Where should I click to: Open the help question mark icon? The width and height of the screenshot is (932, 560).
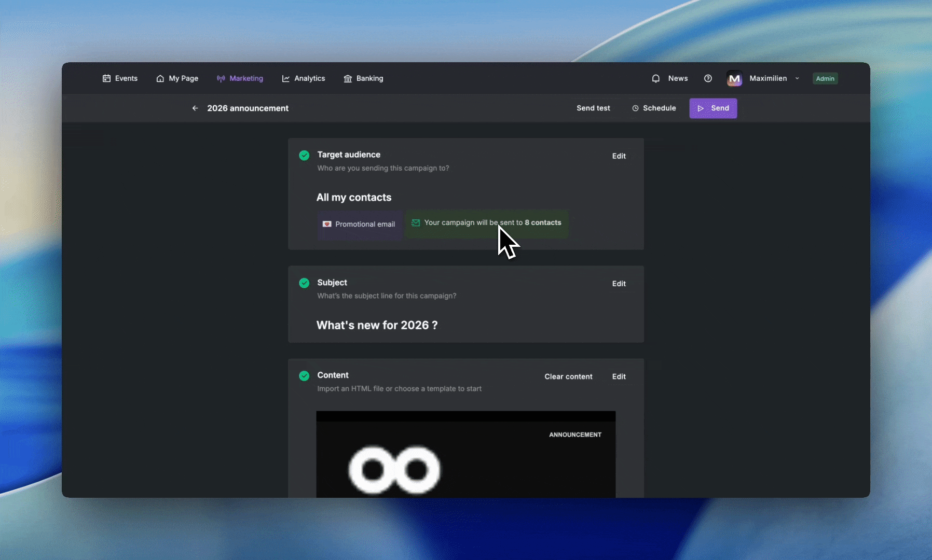tap(708, 78)
